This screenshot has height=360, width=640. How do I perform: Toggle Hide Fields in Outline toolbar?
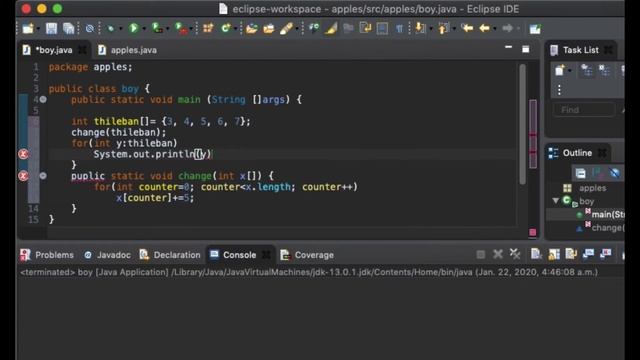coord(614,173)
